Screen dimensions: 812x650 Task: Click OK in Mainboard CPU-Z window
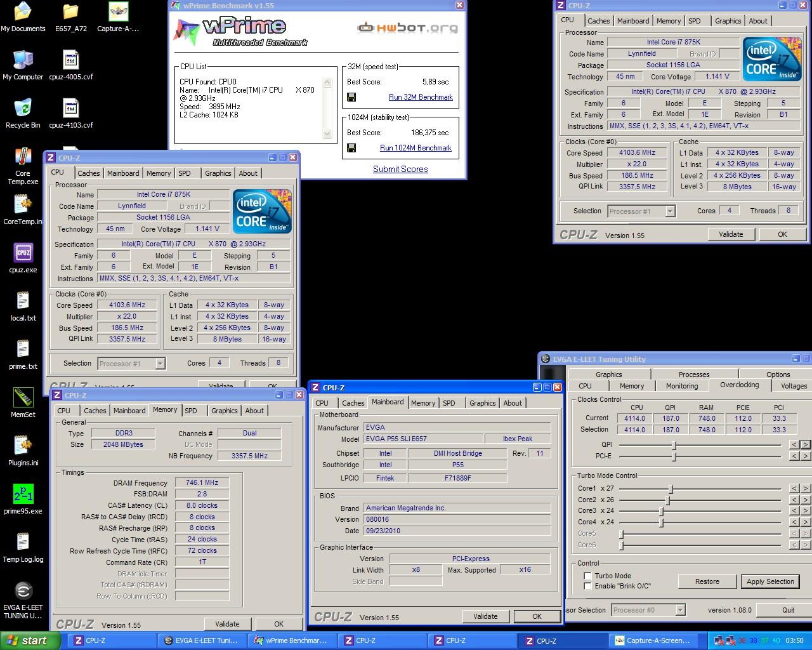pyautogui.click(x=537, y=616)
